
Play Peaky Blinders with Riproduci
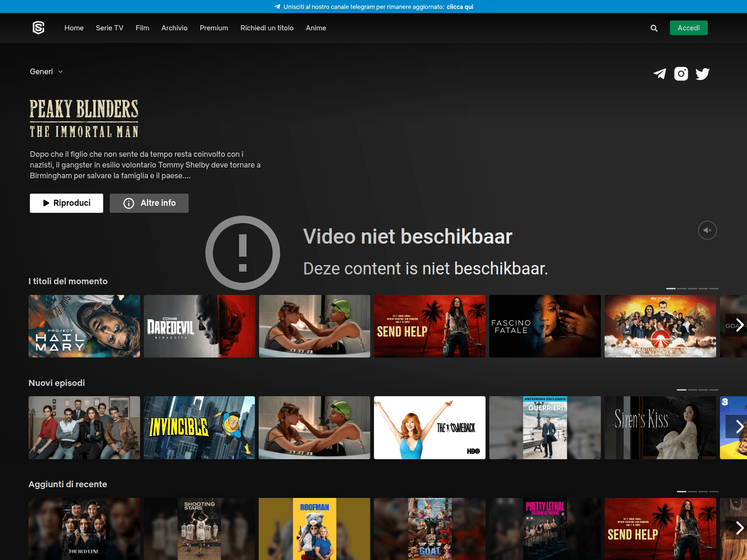[66, 203]
